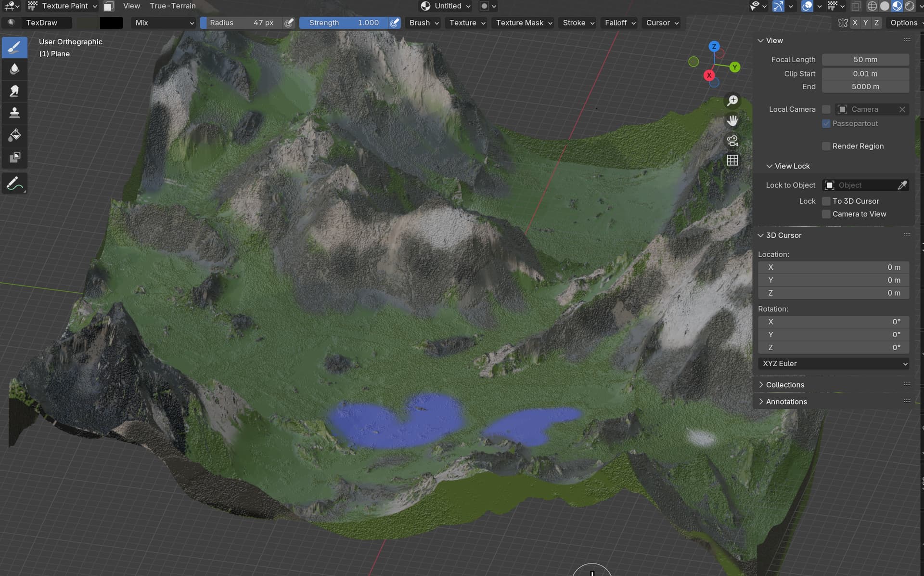Screen dimensions: 924x576
Task: Select the Soften brush tool
Action: [x=14, y=69]
